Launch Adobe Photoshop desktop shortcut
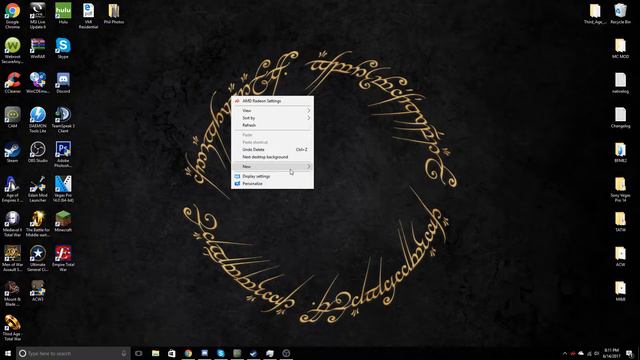Image resolution: width=640 pixels, height=360 pixels. [x=63, y=154]
